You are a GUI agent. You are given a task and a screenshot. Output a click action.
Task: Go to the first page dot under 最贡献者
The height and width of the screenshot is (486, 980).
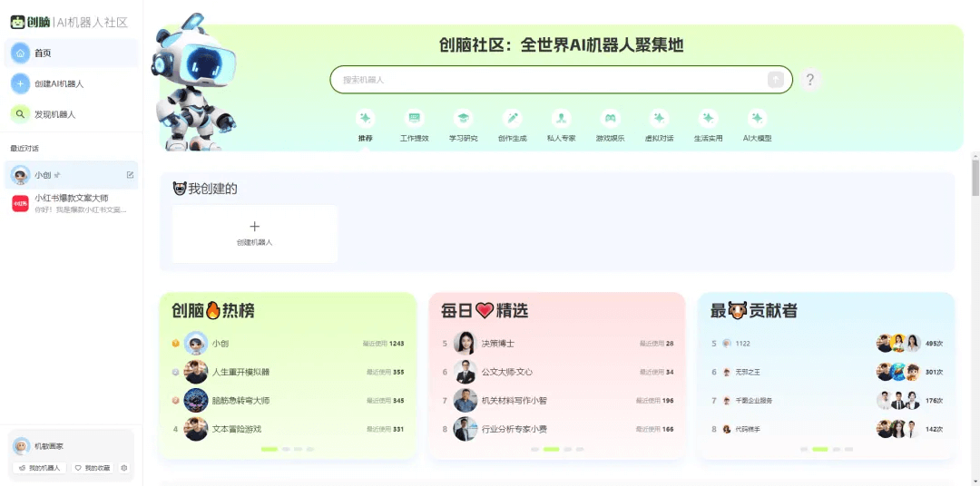804,449
